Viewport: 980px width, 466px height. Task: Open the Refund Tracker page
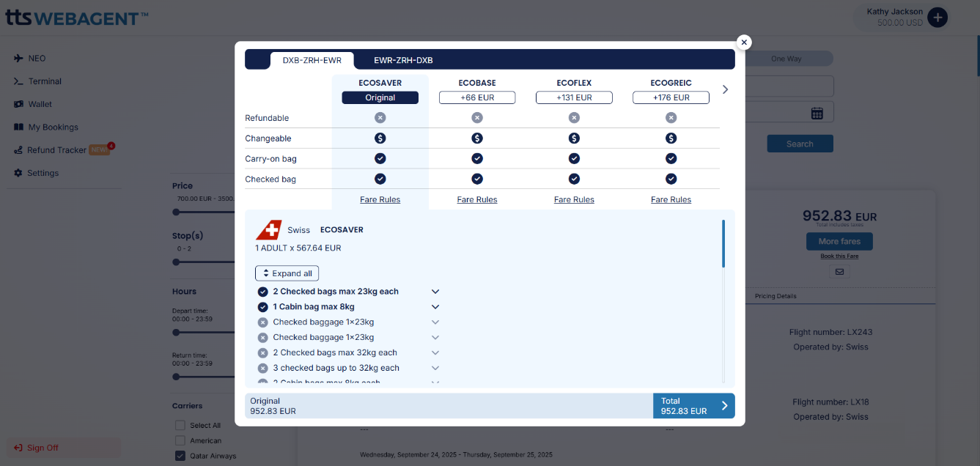pos(57,150)
